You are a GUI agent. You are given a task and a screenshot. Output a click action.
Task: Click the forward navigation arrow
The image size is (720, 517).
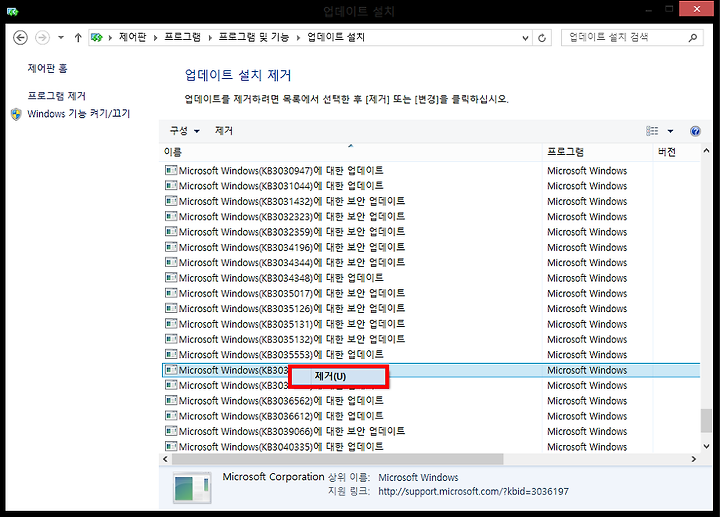pyautogui.click(x=42, y=38)
